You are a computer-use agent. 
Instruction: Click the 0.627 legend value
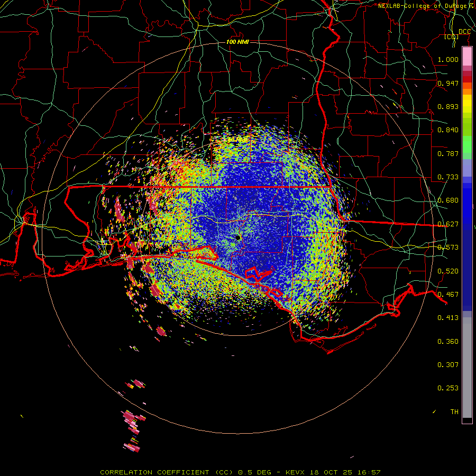point(448,224)
